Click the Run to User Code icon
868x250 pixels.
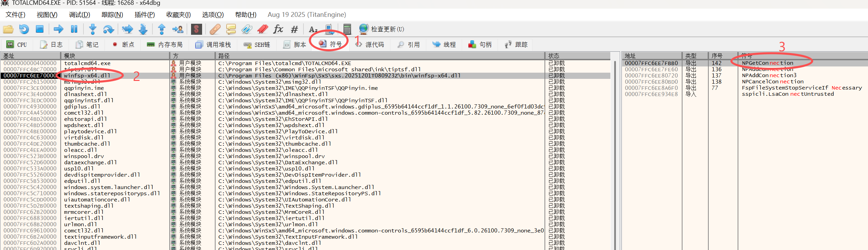(178, 29)
